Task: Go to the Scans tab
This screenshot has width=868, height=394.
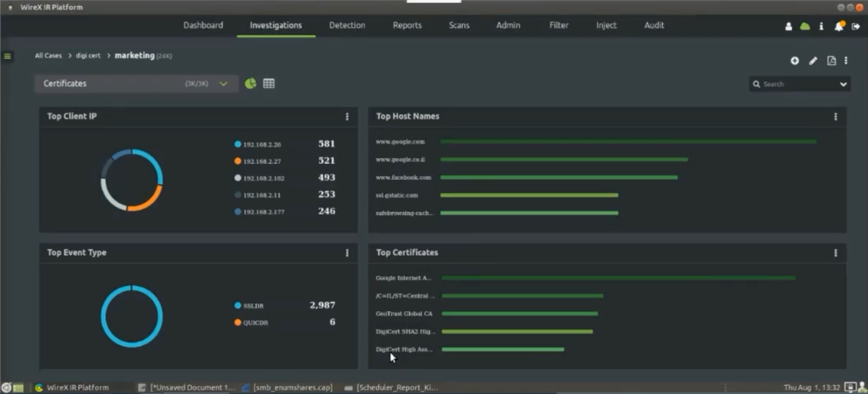Action: 459,25
